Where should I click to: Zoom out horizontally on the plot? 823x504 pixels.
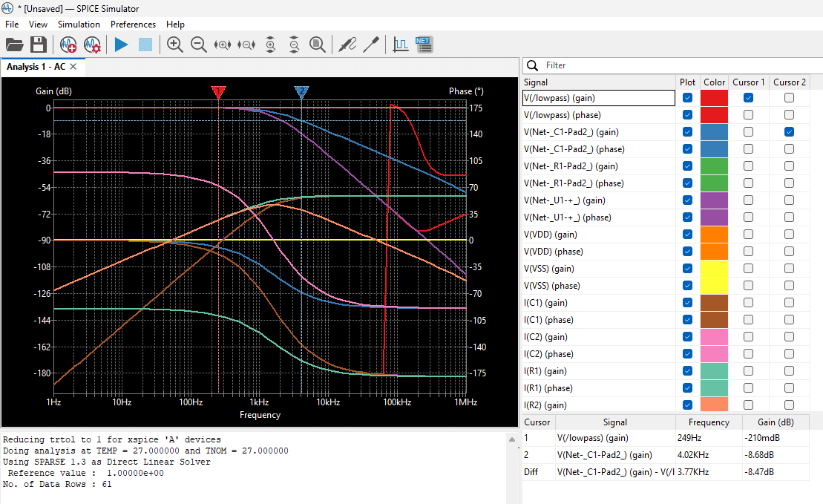pyautogui.click(x=246, y=45)
